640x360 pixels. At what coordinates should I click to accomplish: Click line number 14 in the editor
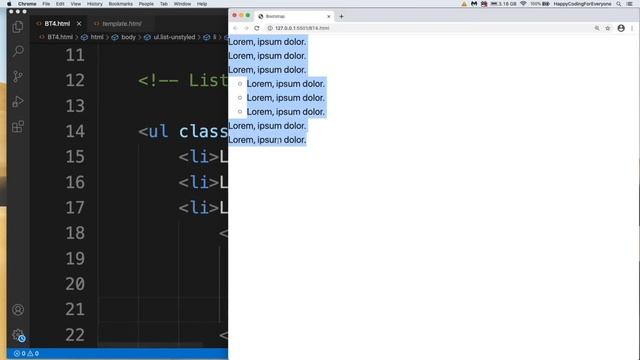[x=75, y=131]
